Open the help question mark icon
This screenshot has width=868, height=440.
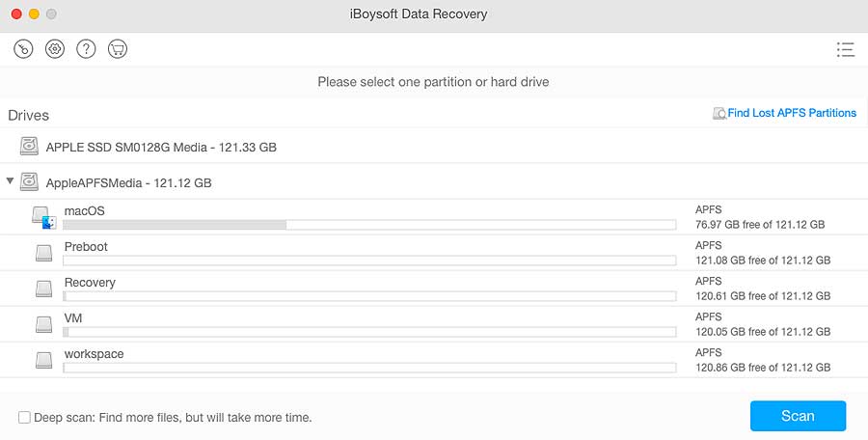click(x=86, y=49)
